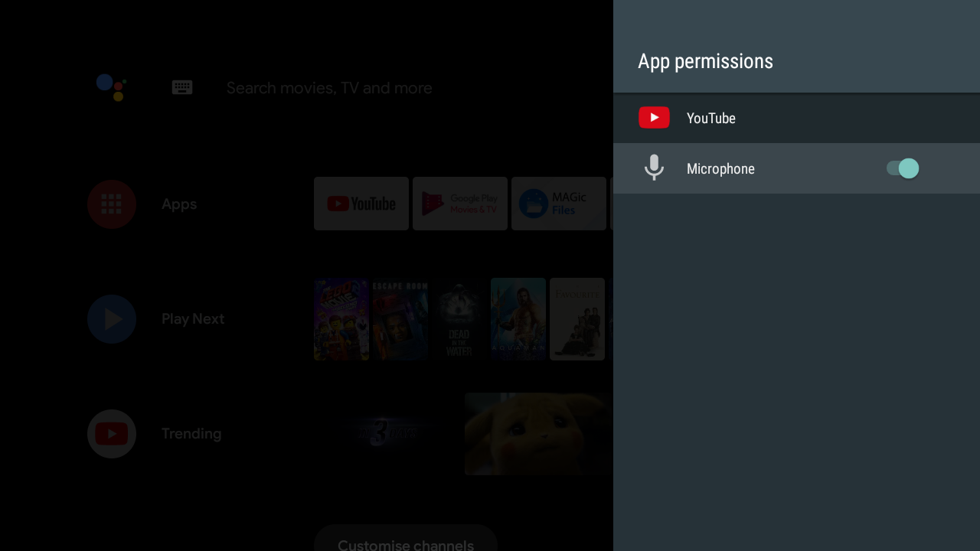Click the Trending row label
The image size is (980, 551).
191,434
